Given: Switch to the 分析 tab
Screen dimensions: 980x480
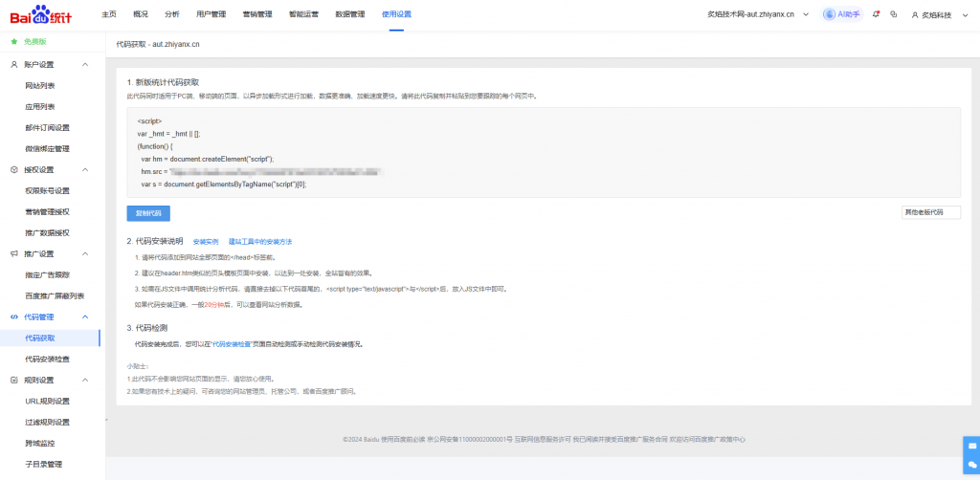Looking at the screenshot, I should [x=172, y=14].
